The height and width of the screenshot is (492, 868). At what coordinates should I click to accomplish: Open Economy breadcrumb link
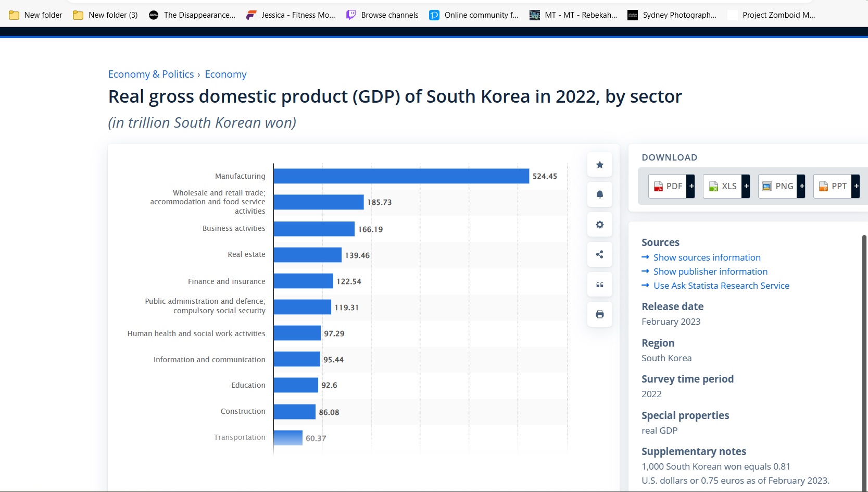(x=225, y=74)
